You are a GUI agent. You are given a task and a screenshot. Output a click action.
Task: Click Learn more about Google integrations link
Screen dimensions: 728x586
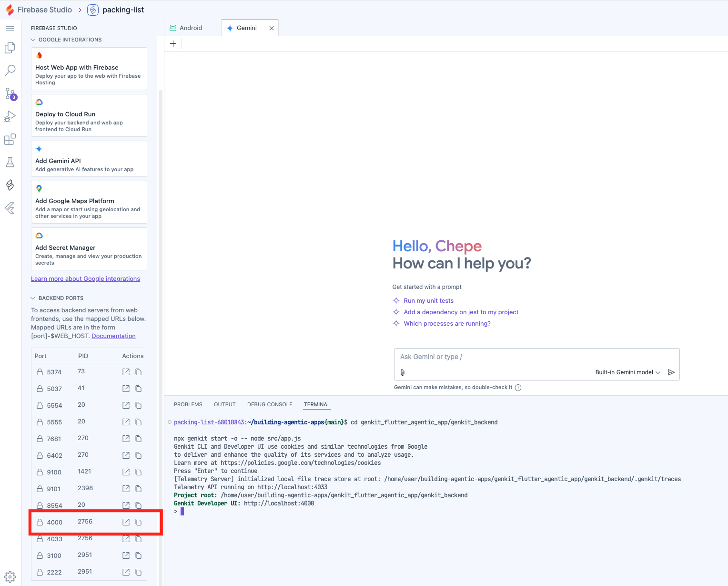86,279
